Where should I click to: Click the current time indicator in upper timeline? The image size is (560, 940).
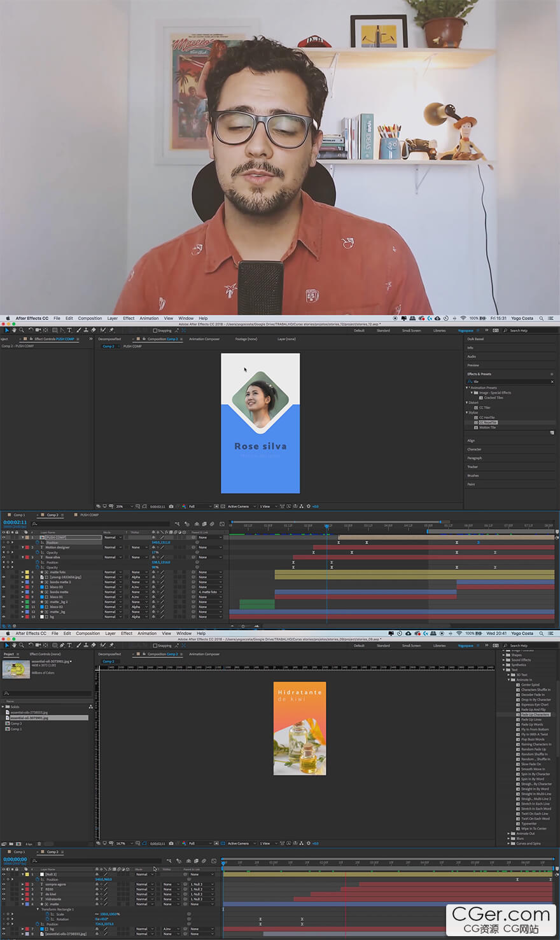[327, 526]
